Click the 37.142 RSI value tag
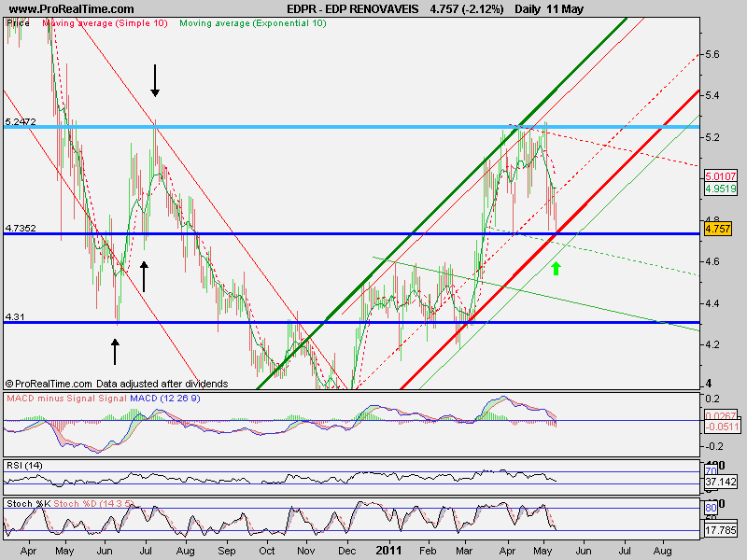Image resolution: width=747 pixels, height=560 pixels. (721, 482)
